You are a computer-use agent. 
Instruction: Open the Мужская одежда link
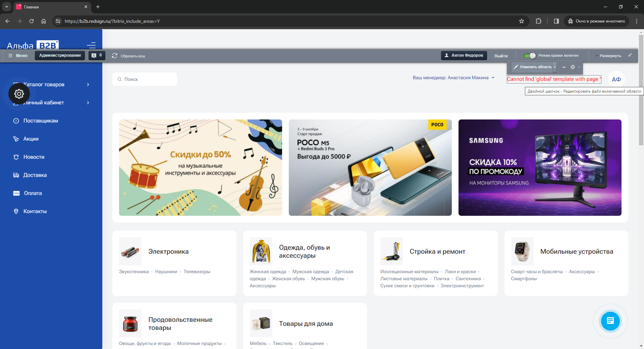[x=311, y=271]
